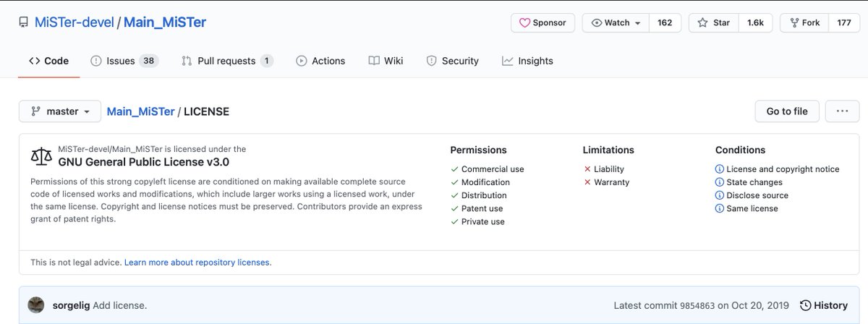This screenshot has width=868, height=324.
Task: Star the repository
Action: [x=713, y=22]
